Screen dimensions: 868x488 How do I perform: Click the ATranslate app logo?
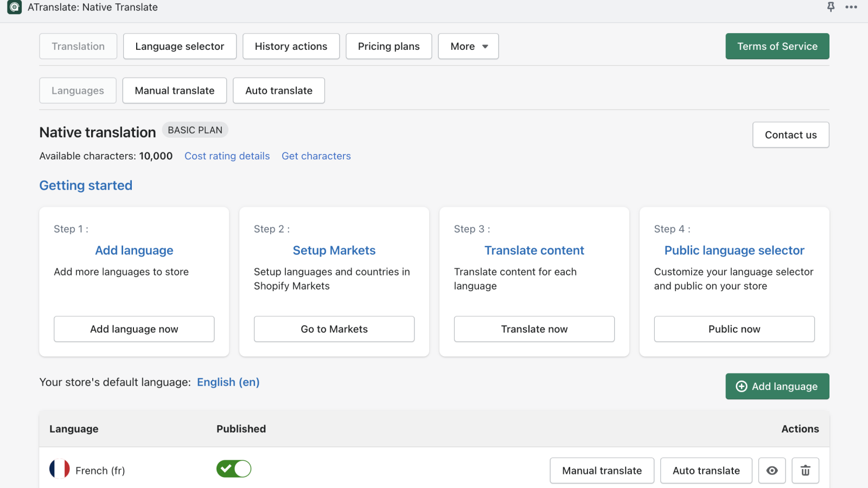click(14, 8)
